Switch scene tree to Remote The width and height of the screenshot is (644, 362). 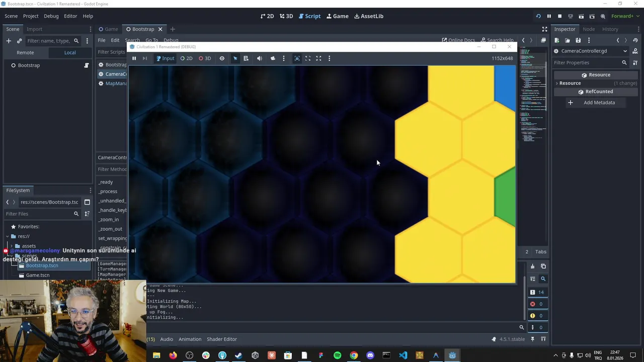tap(25, 52)
